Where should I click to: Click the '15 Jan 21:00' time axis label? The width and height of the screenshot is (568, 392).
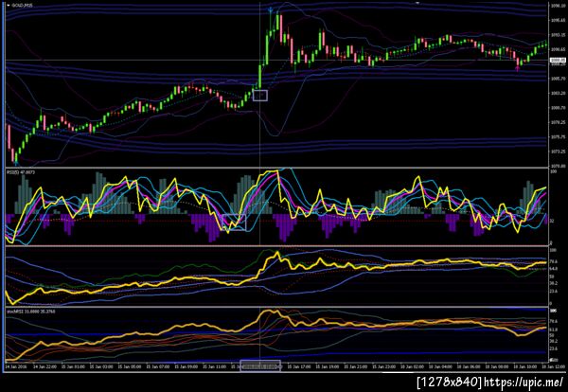pyautogui.click(x=356, y=366)
